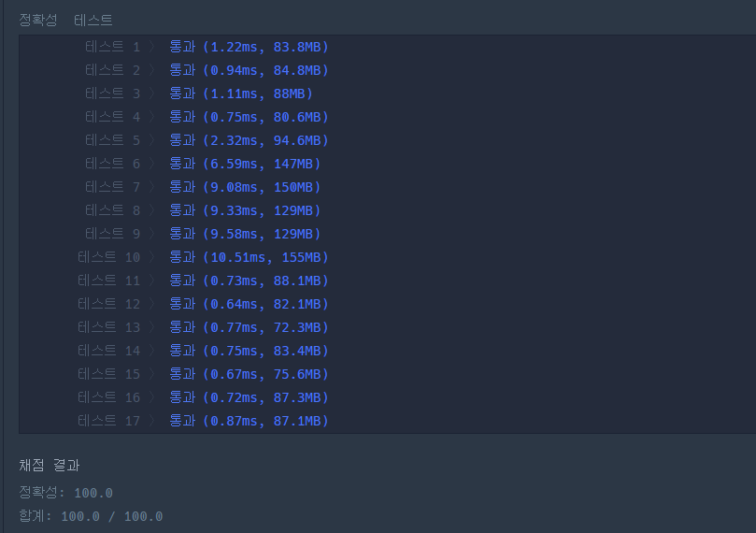
Task: Select the '테스트 8' row label
Action: coord(112,210)
